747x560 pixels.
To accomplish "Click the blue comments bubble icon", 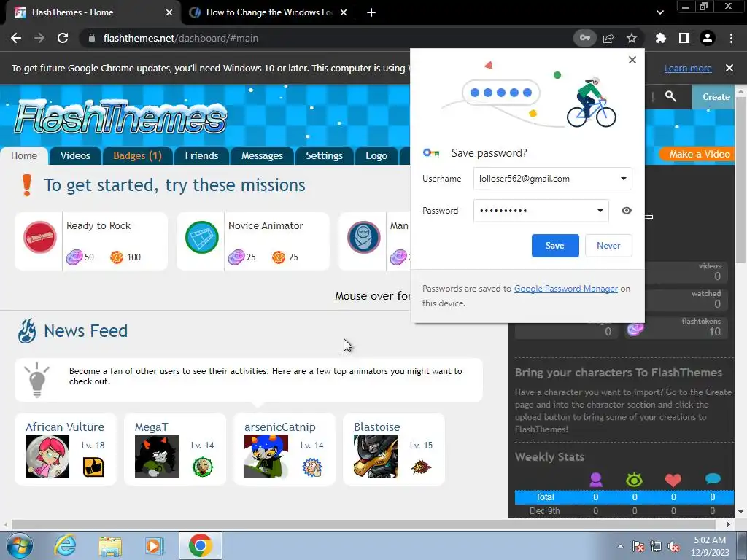I will point(713,478).
